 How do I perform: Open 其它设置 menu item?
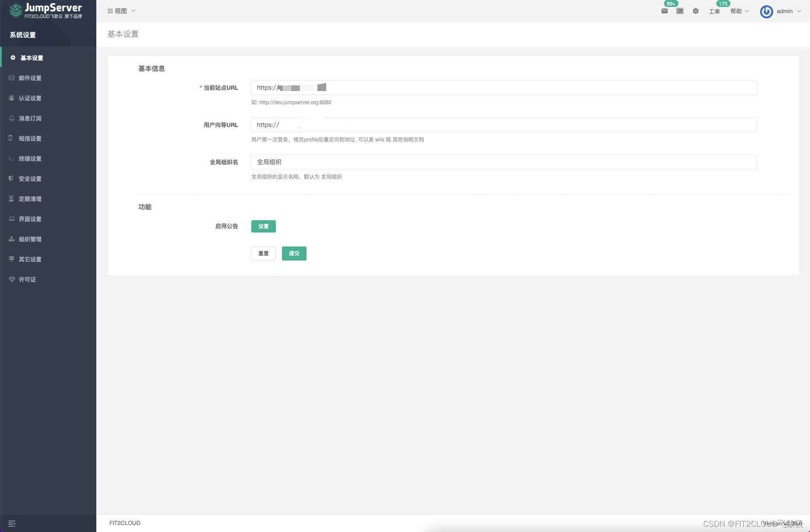(x=48, y=259)
